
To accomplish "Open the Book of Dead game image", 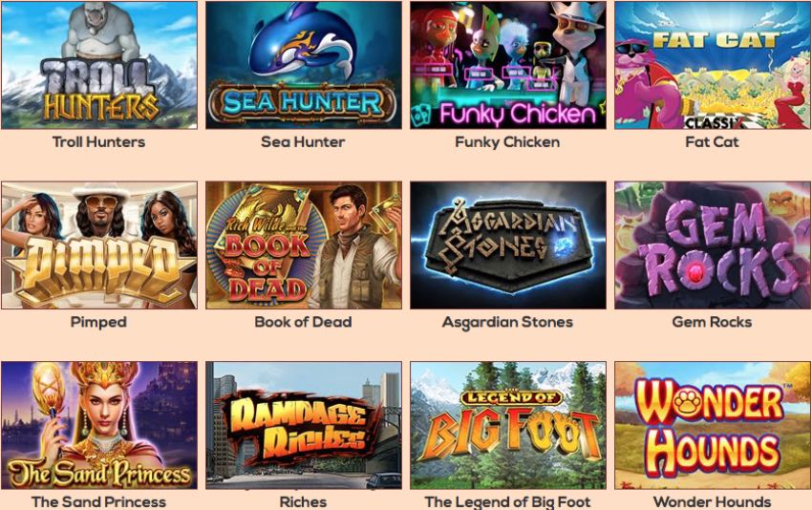I will 304,244.
